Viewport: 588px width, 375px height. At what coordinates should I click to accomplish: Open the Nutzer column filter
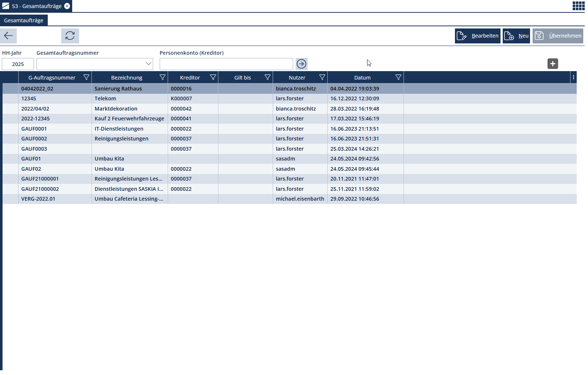click(322, 77)
